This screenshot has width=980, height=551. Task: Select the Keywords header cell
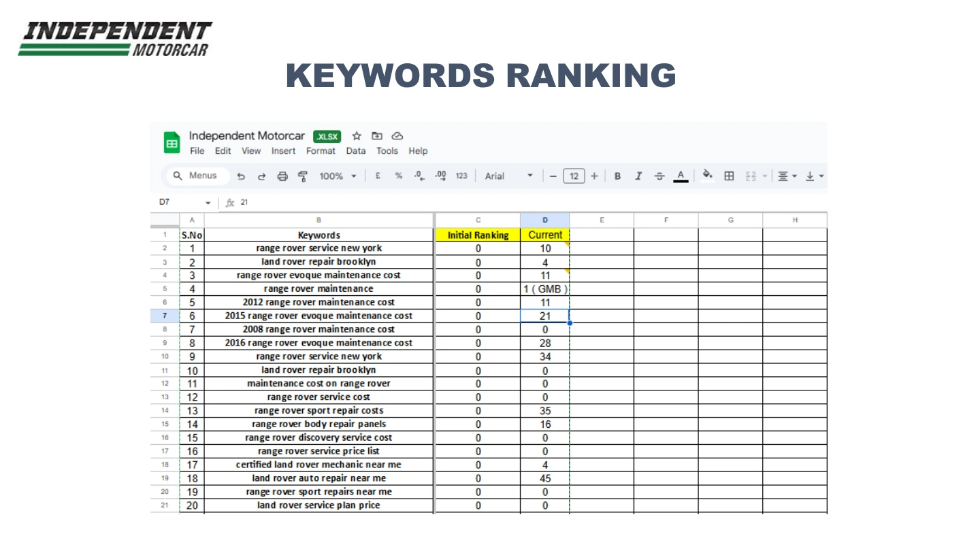[x=318, y=235]
